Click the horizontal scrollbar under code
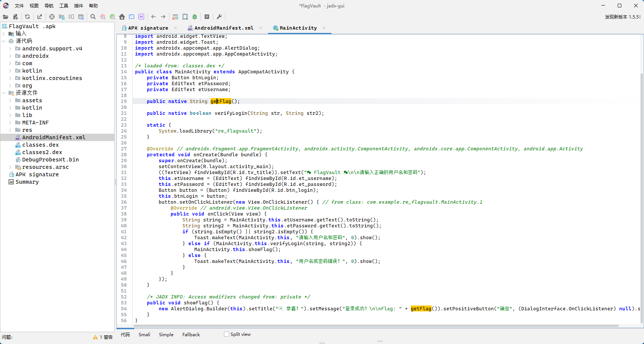 [x=368, y=326]
